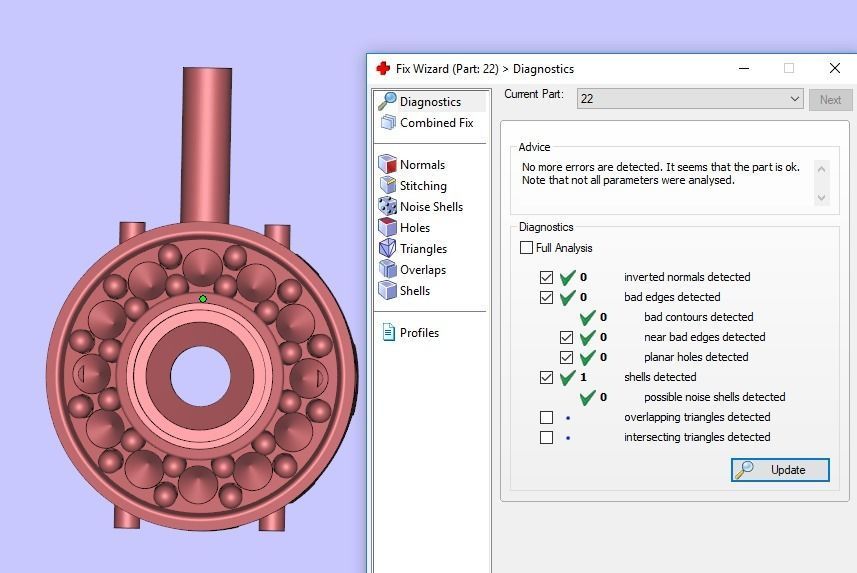Open the Overlaps page label
Image resolution: width=857 pixels, height=573 pixels.
422,270
